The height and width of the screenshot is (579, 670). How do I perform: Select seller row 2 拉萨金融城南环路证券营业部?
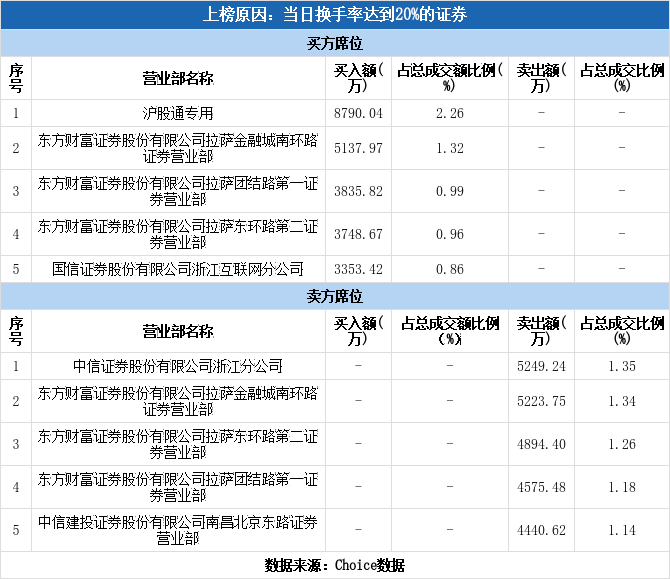[x=178, y=401]
